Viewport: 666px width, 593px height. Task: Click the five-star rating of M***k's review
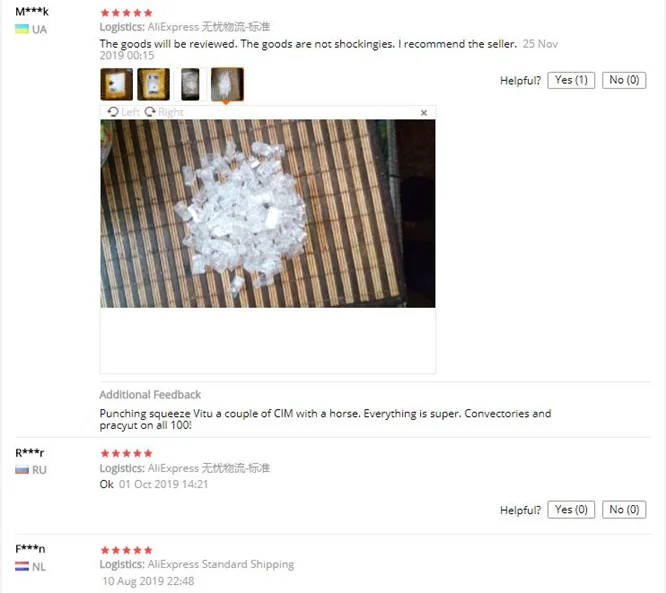pos(126,13)
